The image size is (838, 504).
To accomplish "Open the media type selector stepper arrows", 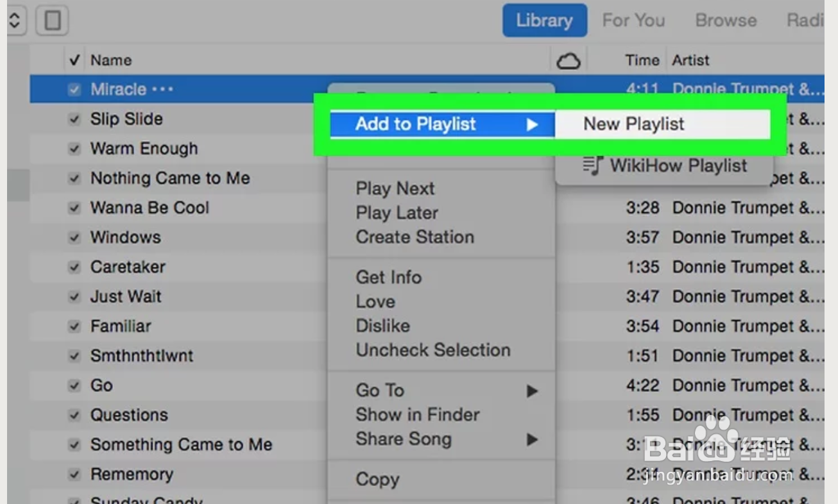I will pos(15,21).
